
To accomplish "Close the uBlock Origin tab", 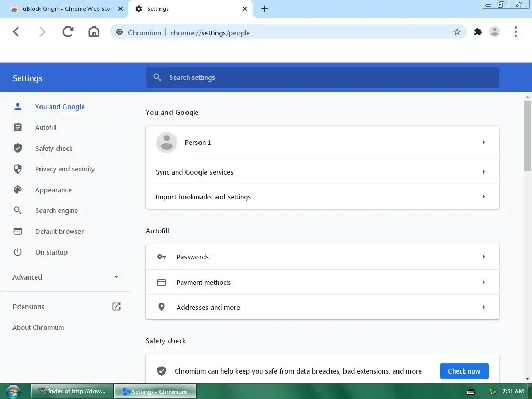I will [121, 9].
